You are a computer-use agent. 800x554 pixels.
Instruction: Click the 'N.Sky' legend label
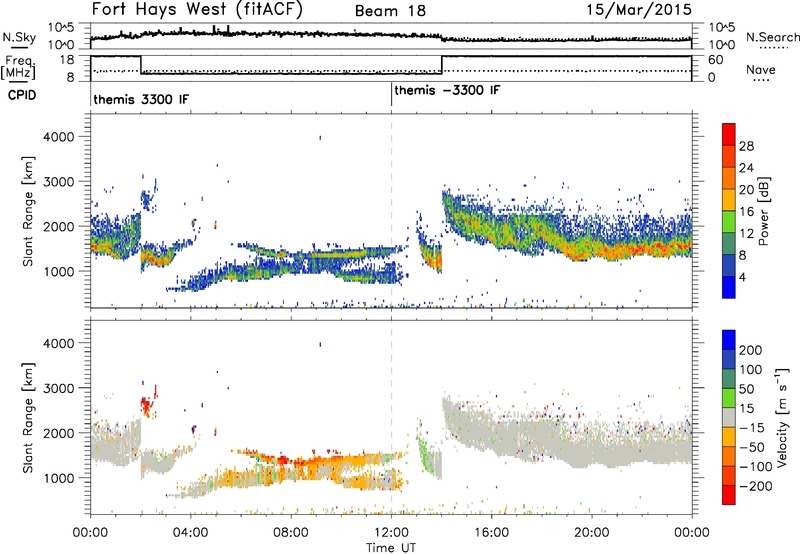pyautogui.click(x=19, y=37)
